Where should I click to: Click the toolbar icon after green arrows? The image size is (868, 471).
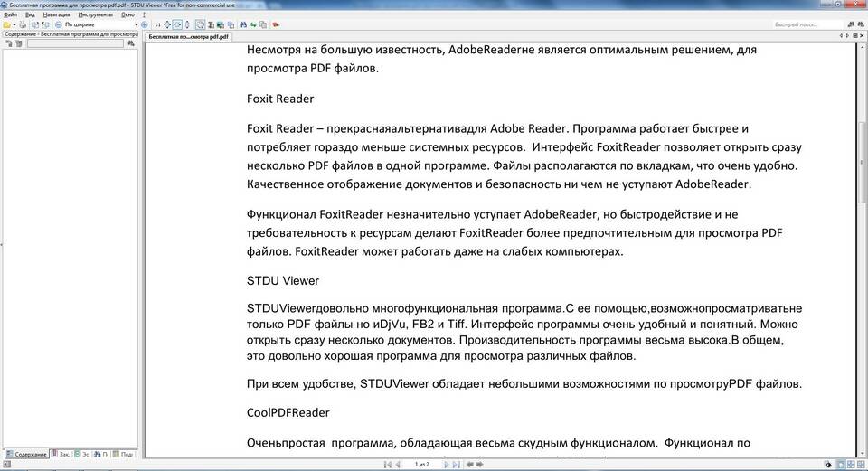click(263, 25)
